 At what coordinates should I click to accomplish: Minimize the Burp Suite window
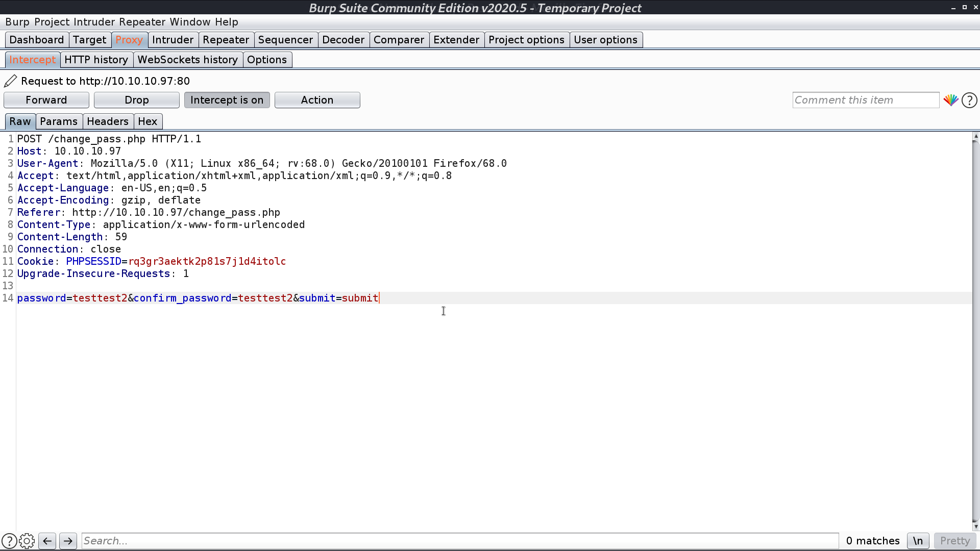(x=953, y=8)
